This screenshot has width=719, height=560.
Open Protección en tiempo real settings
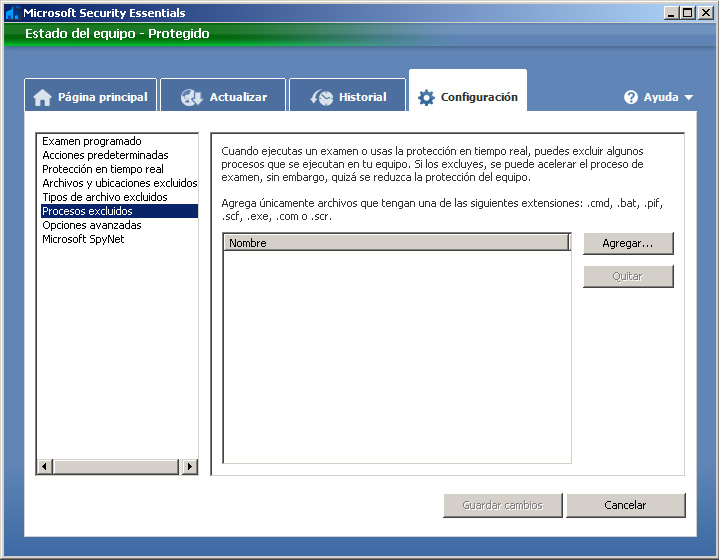103,169
